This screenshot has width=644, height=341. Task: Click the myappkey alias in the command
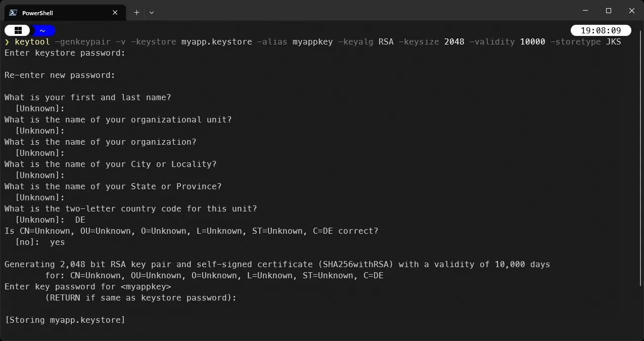[x=312, y=41]
